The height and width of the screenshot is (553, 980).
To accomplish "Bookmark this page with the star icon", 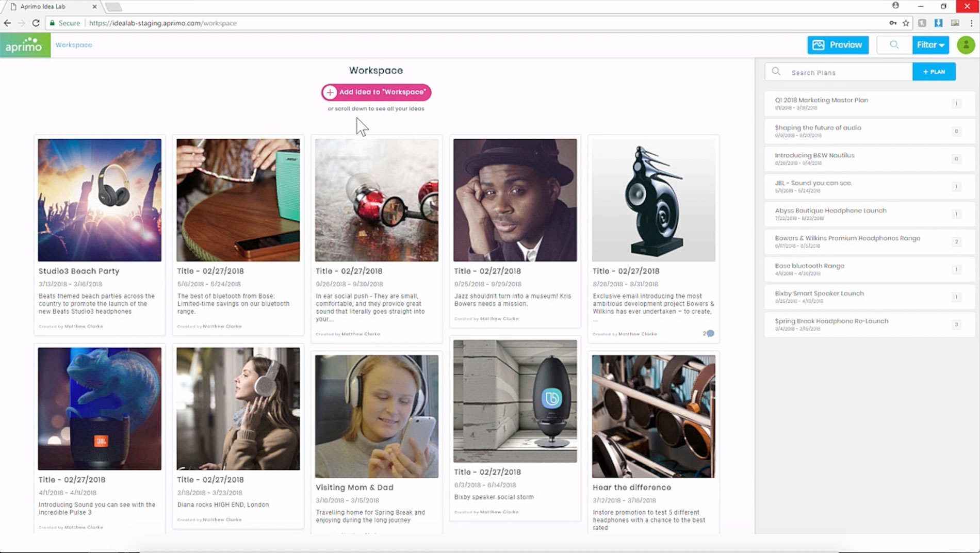I will (x=906, y=23).
